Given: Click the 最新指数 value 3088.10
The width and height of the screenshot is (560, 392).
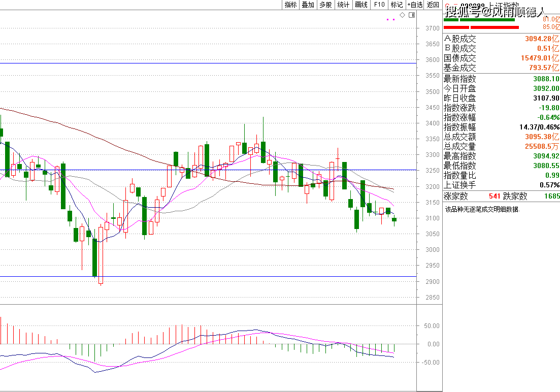Looking at the screenshot, I should tap(546, 79).
